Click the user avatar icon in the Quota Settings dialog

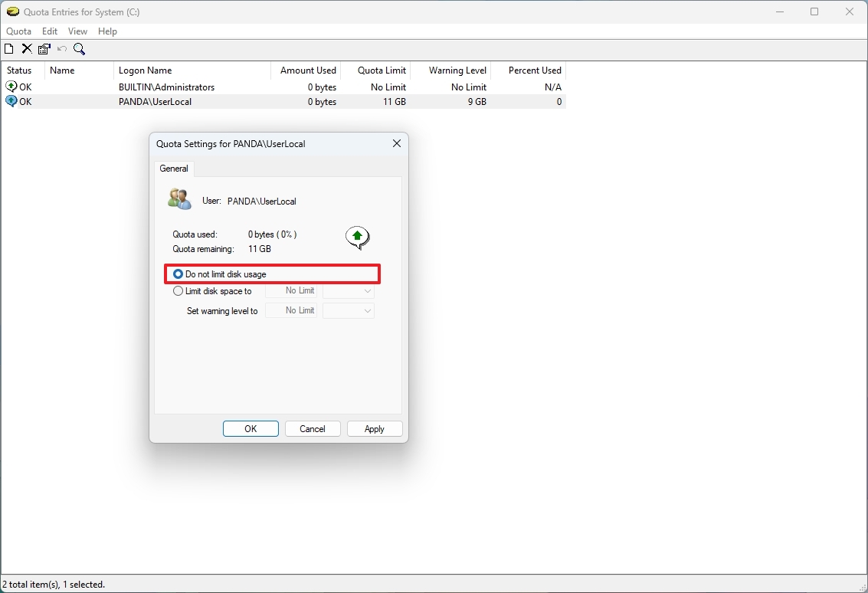click(179, 199)
